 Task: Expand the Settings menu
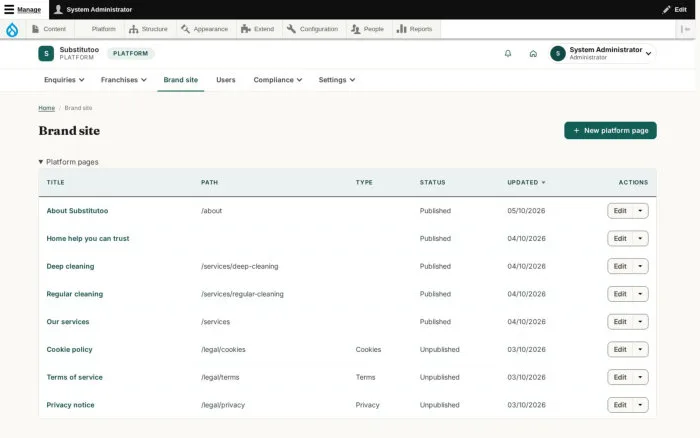[x=337, y=80]
